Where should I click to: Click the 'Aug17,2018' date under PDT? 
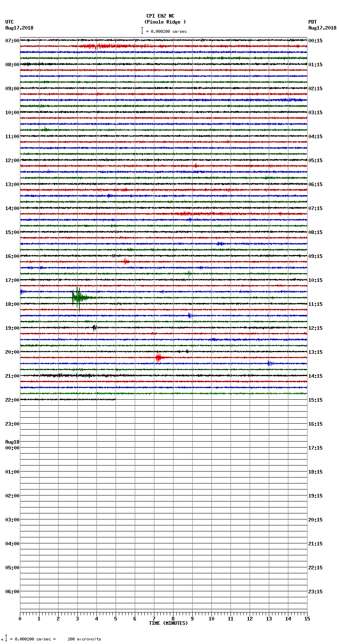(322, 28)
